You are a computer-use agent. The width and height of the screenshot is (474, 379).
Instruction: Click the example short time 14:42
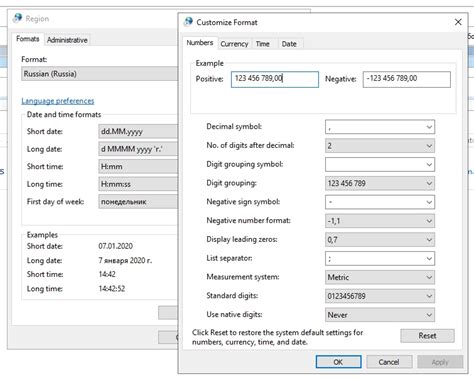107,274
